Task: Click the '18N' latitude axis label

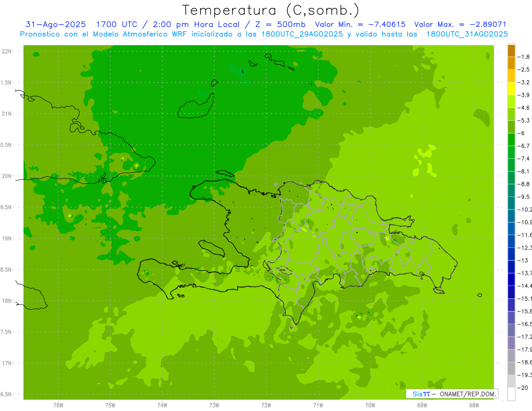Action: pos(7,301)
